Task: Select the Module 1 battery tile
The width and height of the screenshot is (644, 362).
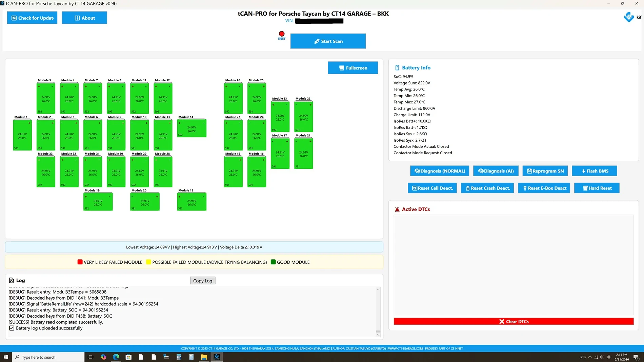Action: click(x=22, y=135)
